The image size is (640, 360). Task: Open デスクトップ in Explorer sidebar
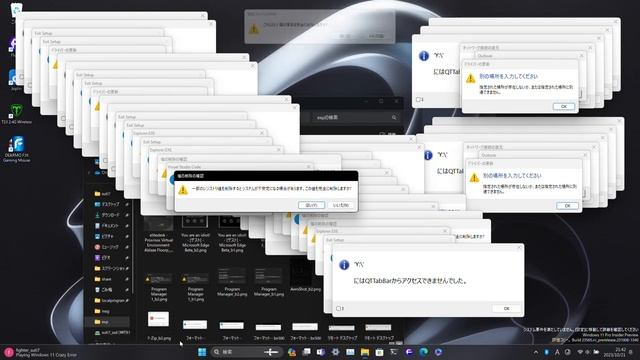[x=107, y=204]
